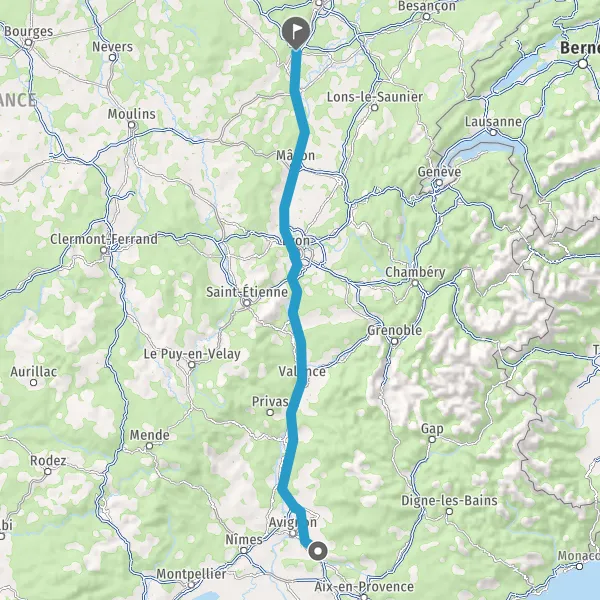This screenshot has width=600, height=600.
Task: Click the Aix-en-Provence label
Action: click(364, 586)
